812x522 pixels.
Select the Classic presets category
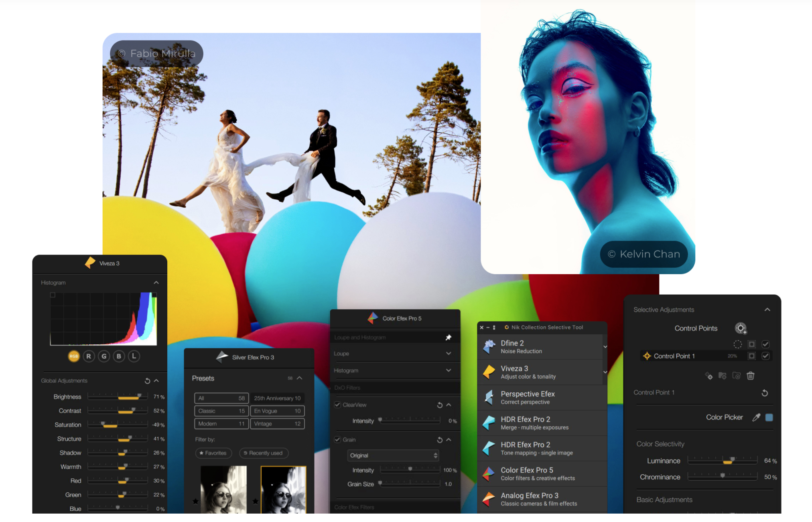221,411
